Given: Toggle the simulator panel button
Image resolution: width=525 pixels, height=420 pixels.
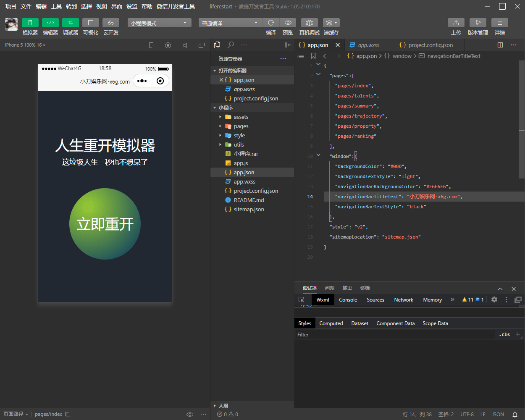Looking at the screenshot, I should (x=30, y=23).
